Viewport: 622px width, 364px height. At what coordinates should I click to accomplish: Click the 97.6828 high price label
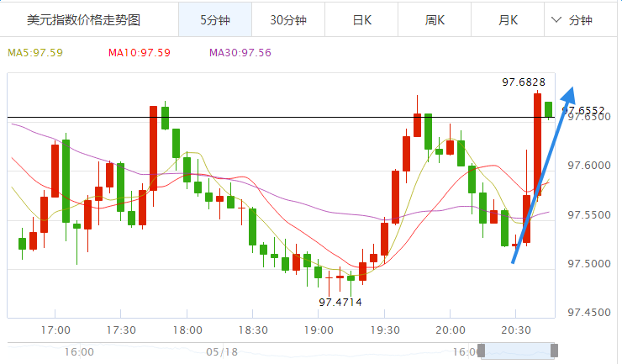pyautogui.click(x=524, y=82)
